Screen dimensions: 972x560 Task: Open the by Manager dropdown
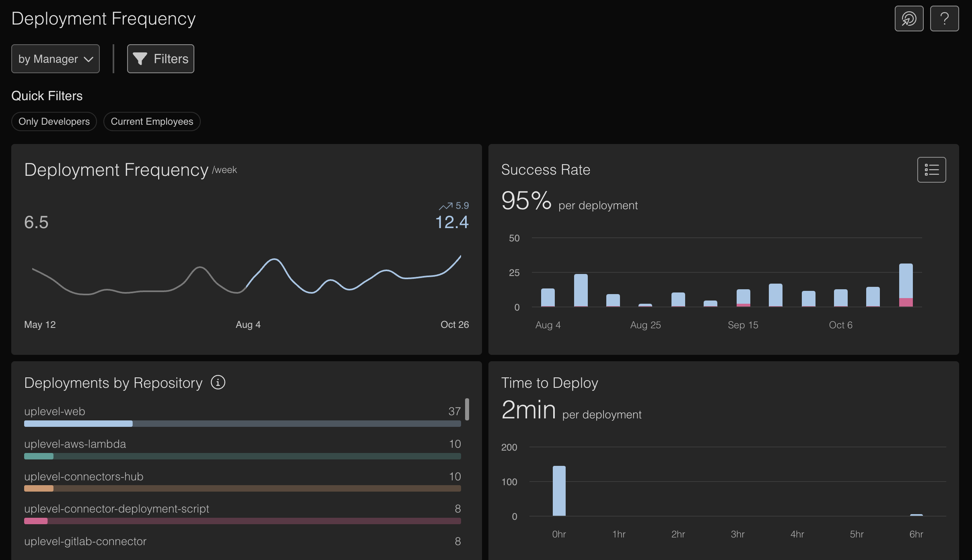point(55,59)
